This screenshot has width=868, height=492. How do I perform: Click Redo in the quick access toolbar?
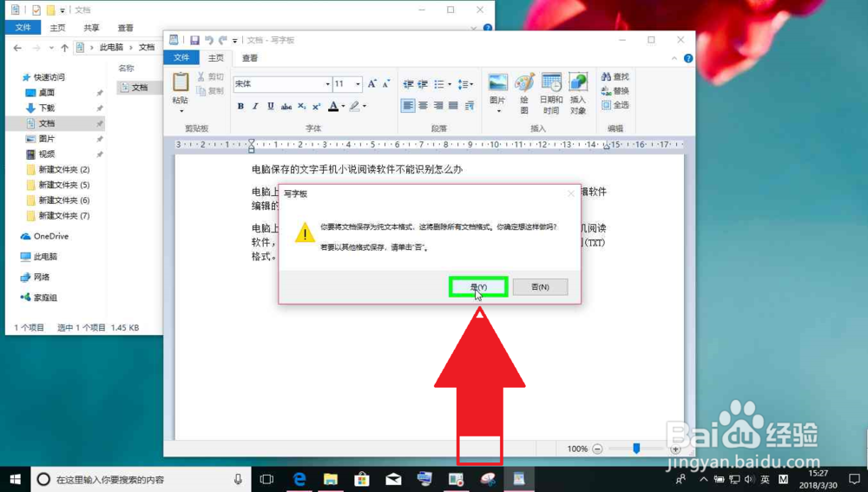[x=222, y=40]
